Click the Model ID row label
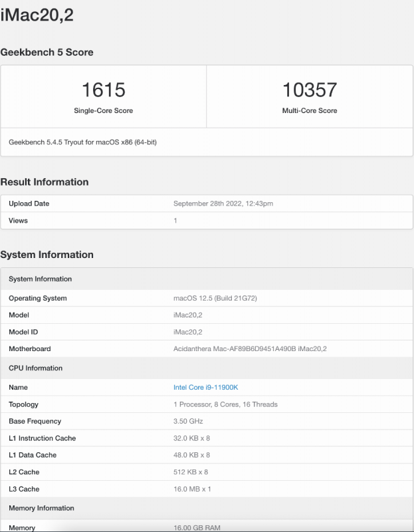This screenshot has height=532, width=414. 25,332
